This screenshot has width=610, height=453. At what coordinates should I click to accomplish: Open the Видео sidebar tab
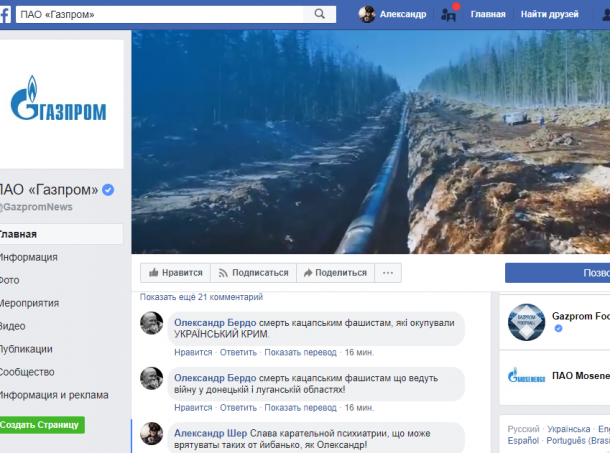pyautogui.click(x=12, y=326)
